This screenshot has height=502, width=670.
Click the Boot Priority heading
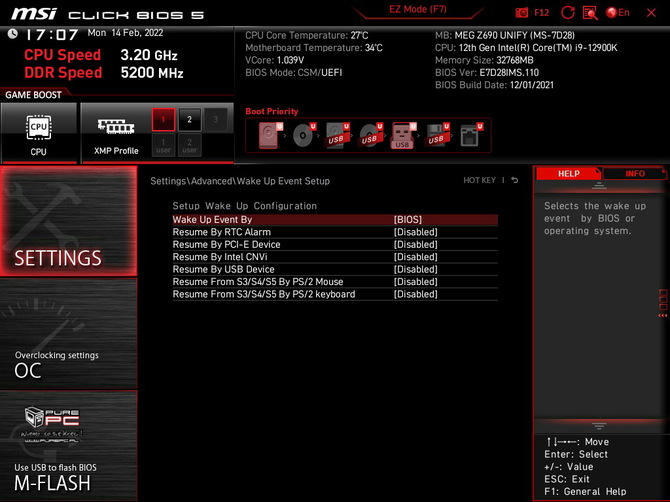pos(272,111)
